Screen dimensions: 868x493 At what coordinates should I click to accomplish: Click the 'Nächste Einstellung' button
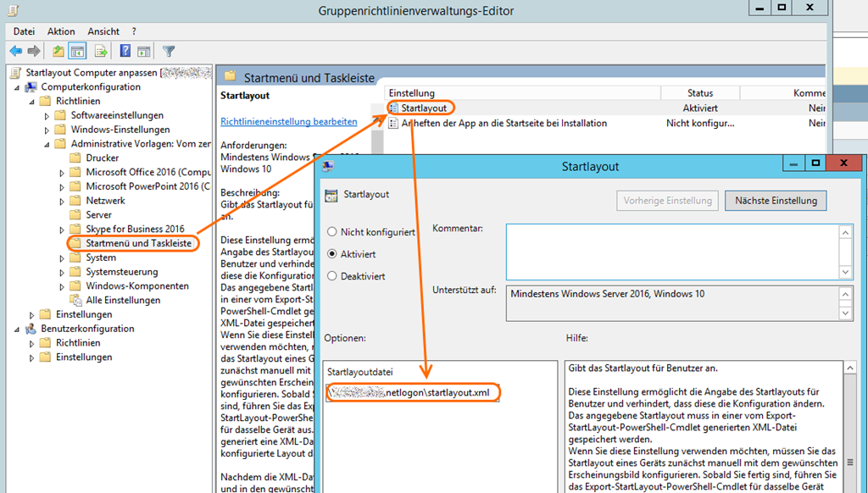click(x=776, y=201)
